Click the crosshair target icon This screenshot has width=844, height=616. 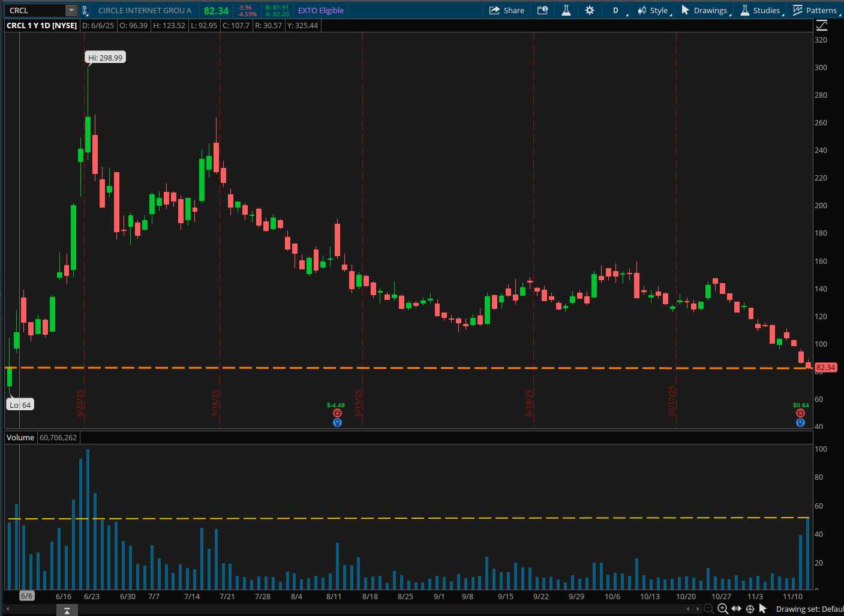pos(750,609)
